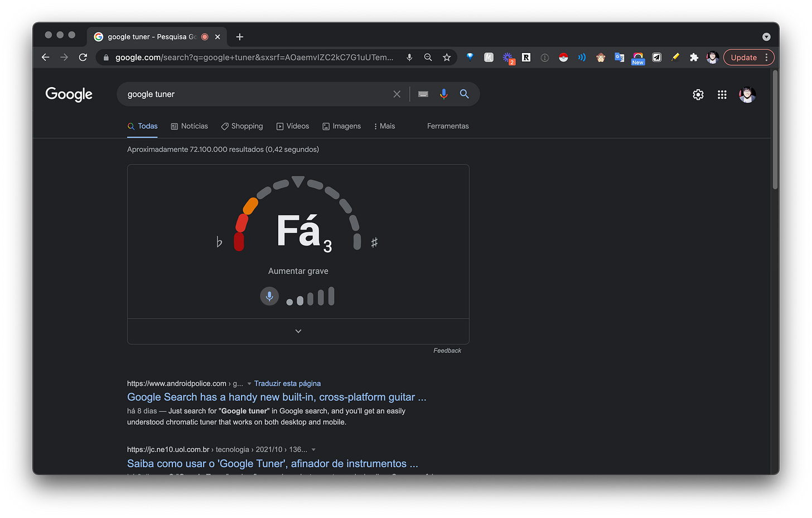This screenshot has width=812, height=518.
Task: Open the androidpolice result dropdown arrow
Action: click(x=249, y=384)
